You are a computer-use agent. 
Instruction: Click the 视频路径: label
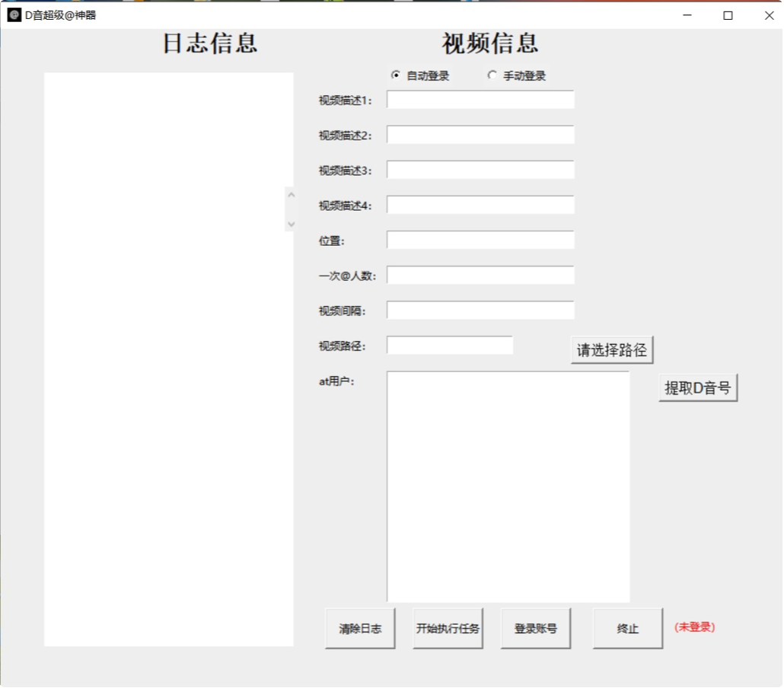(343, 346)
